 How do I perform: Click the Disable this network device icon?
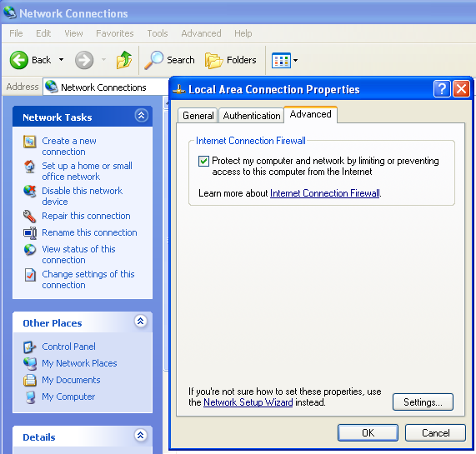pos(30,192)
